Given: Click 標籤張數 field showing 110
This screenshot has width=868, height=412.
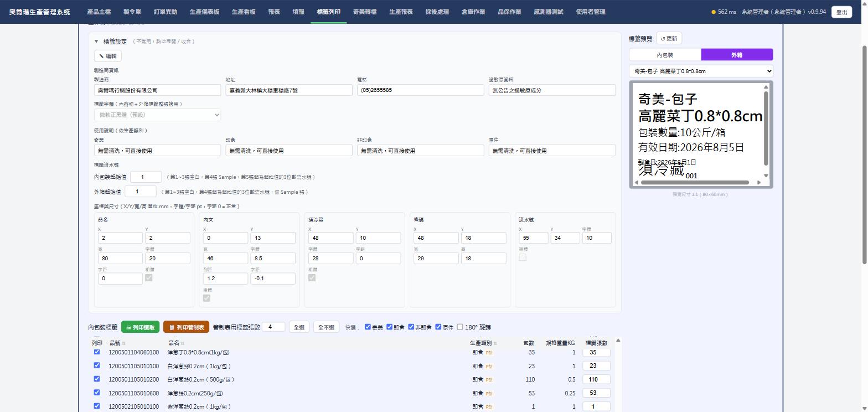Looking at the screenshot, I should tap(597, 380).
